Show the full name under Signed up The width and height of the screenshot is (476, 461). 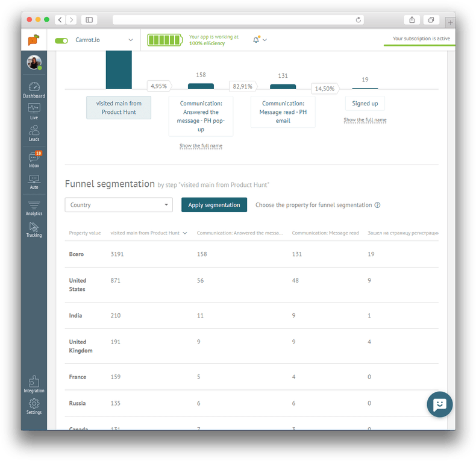[365, 120]
